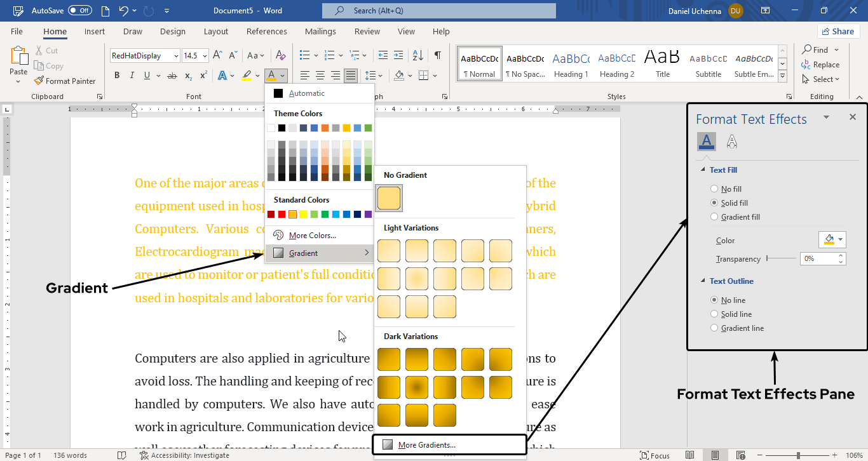Click the Bullets list icon
Screen dimensions: 868x461
[305, 55]
